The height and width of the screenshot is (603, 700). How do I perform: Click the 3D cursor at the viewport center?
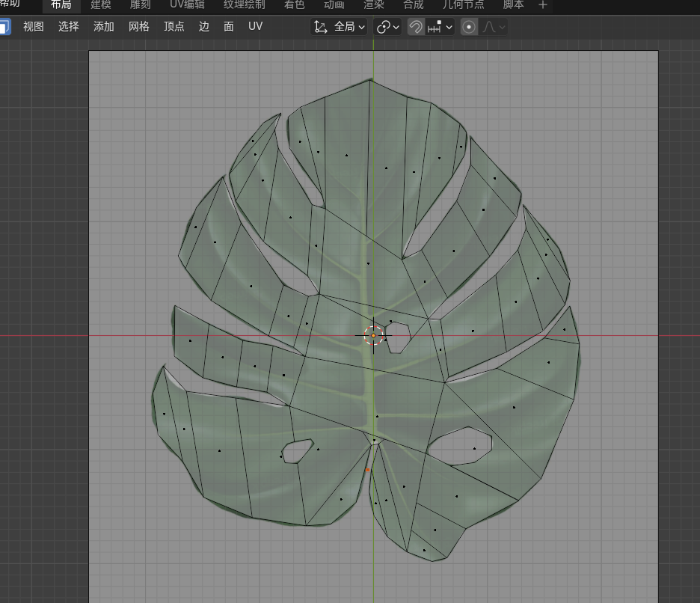(x=373, y=336)
